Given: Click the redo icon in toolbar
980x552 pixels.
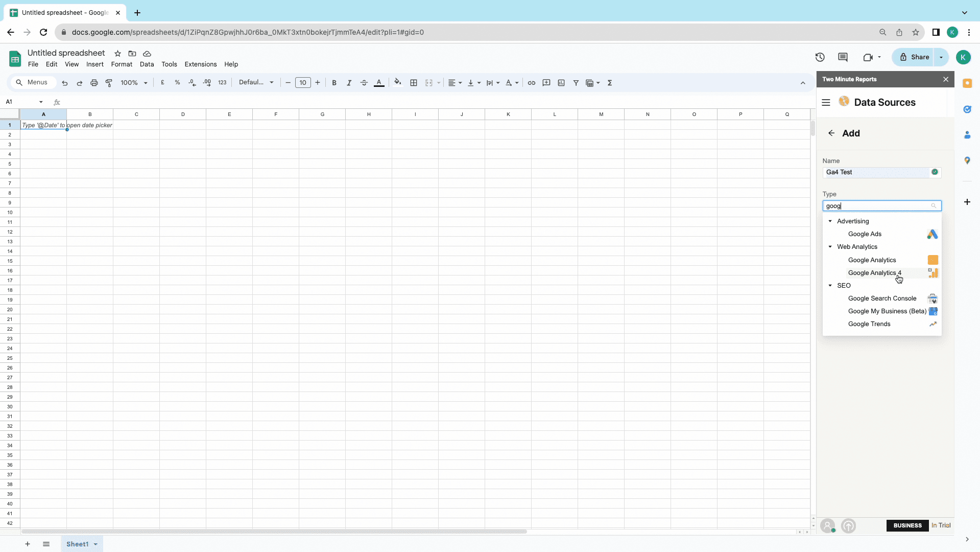Looking at the screenshot, I should coord(80,83).
